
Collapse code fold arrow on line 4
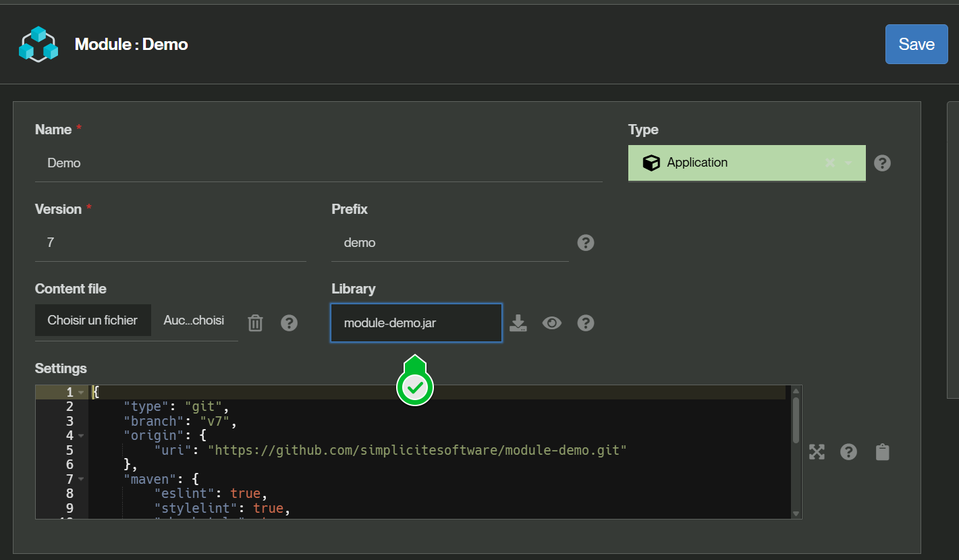[x=81, y=436]
